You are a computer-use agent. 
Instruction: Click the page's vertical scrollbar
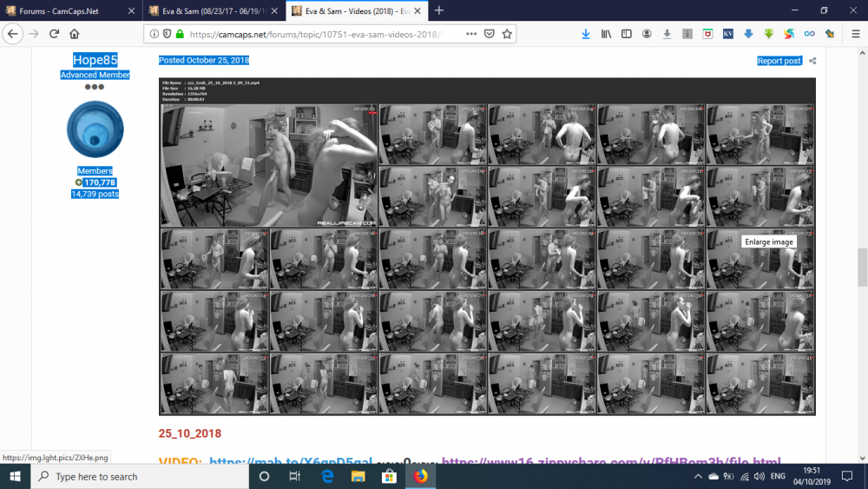[x=862, y=261]
